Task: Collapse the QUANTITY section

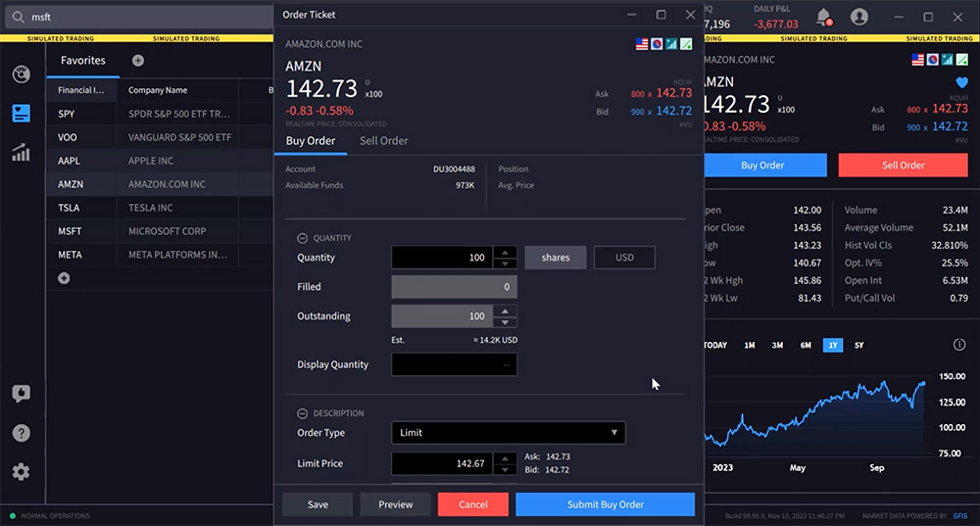Action: pos(303,238)
